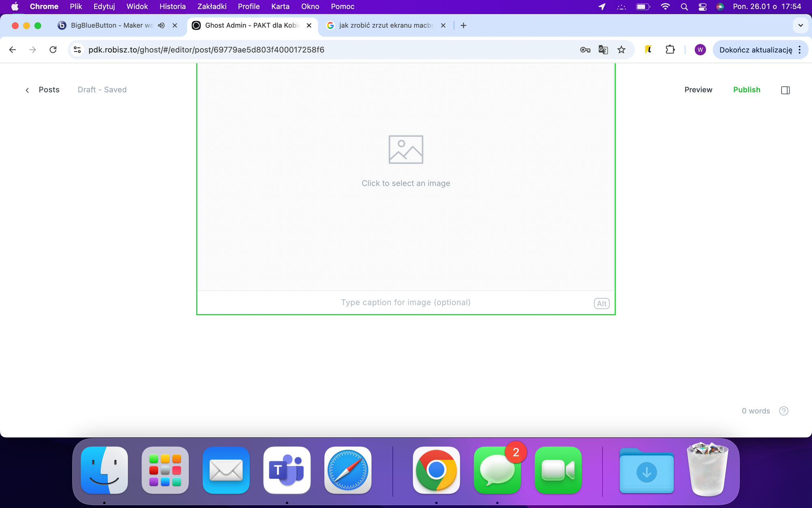Toggle the Ghost settings sidebar panel icon
This screenshot has width=812, height=508.
click(x=785, y=90)
